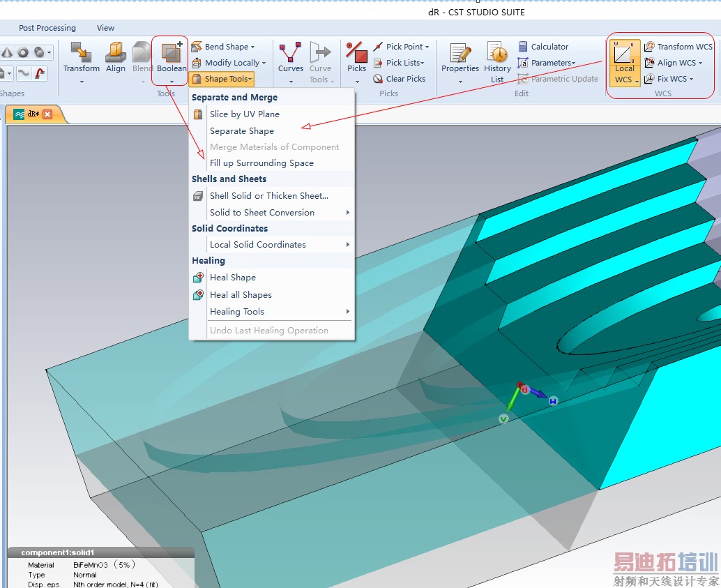Collapse the Shape Tools menu button
This screenshot has width=721, height=588.
222,79
